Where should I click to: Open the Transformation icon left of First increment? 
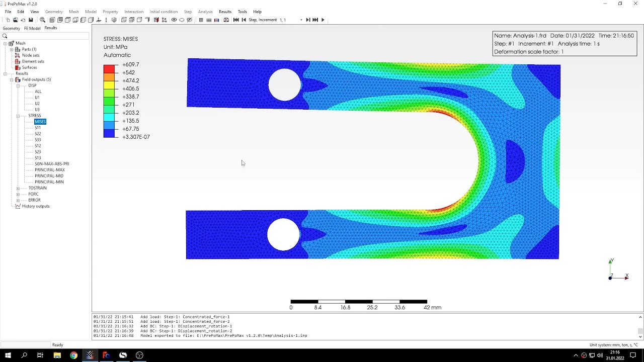[226, 20]
